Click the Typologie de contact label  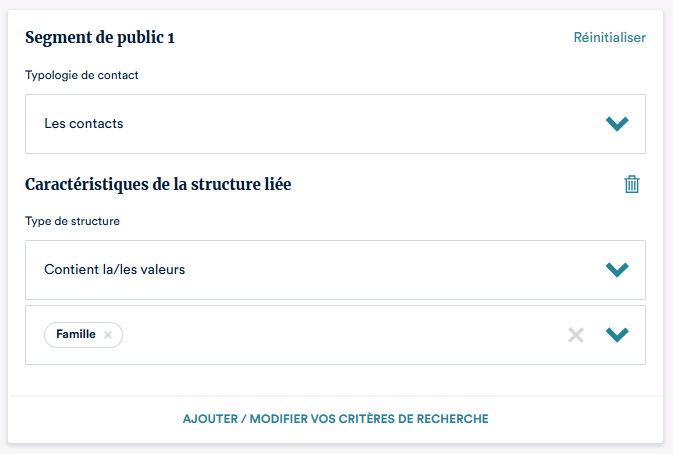[82, 75]
